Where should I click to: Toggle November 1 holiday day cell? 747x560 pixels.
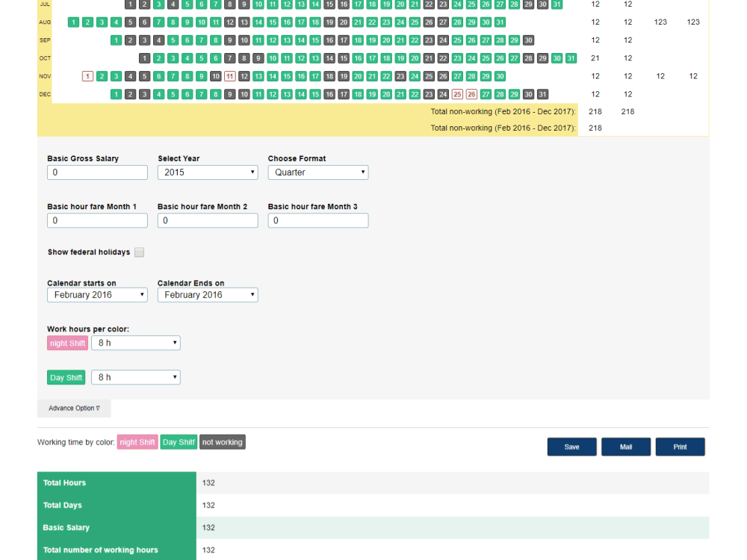pos(87,76)
